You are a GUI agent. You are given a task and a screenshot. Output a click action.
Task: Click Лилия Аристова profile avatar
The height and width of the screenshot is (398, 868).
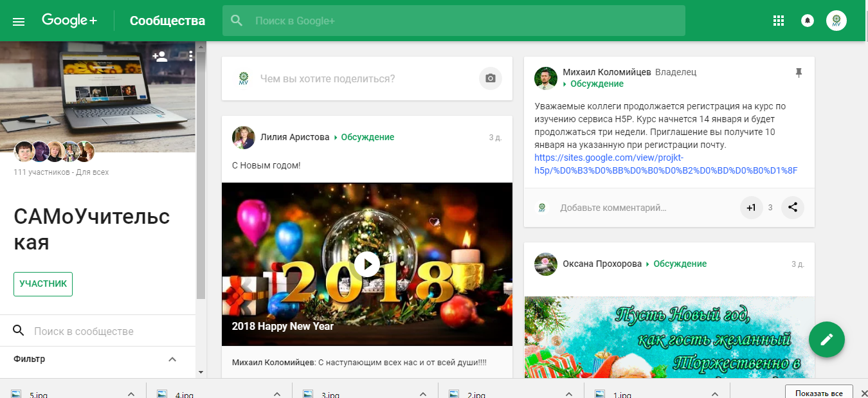coord(244,138)
